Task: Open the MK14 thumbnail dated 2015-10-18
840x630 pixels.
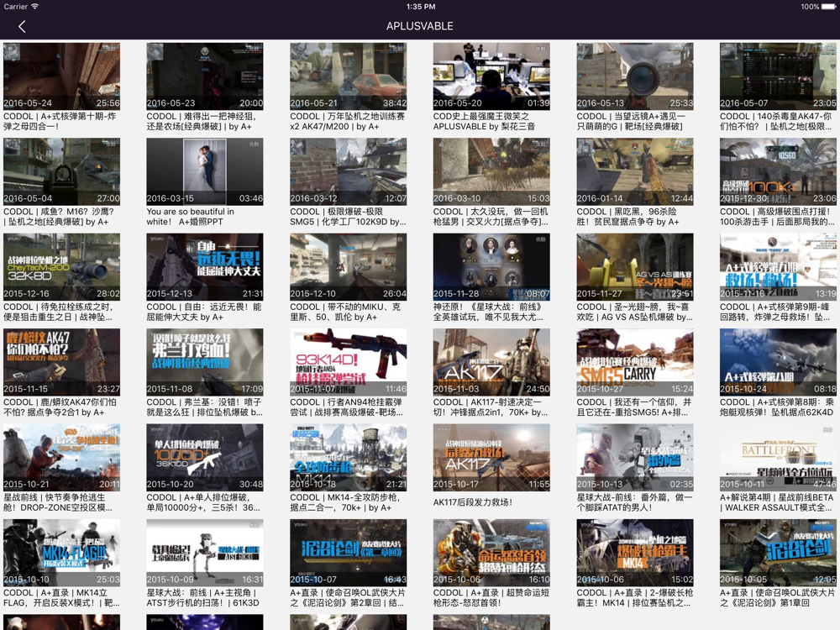Action: coord(349,458)
